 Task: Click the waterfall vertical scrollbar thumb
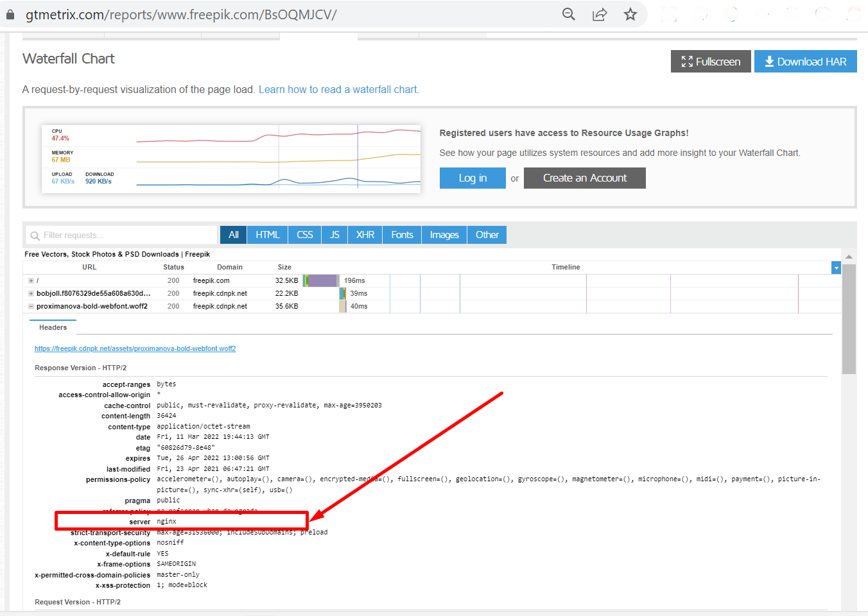click(849, 319)
